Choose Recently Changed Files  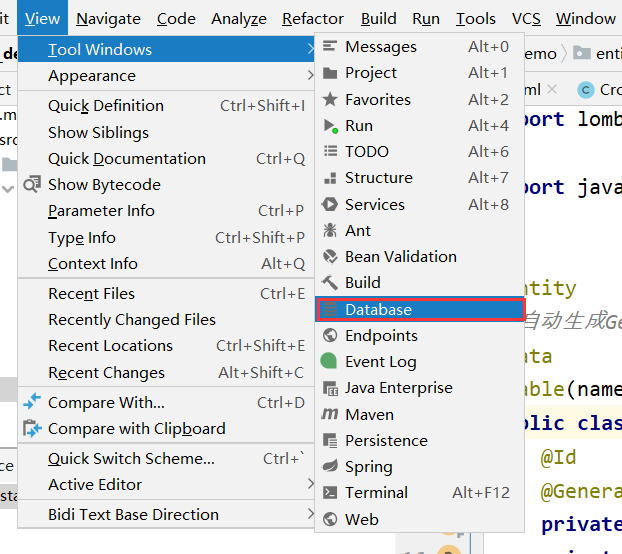pyautogui.click(x=166, y=320)
